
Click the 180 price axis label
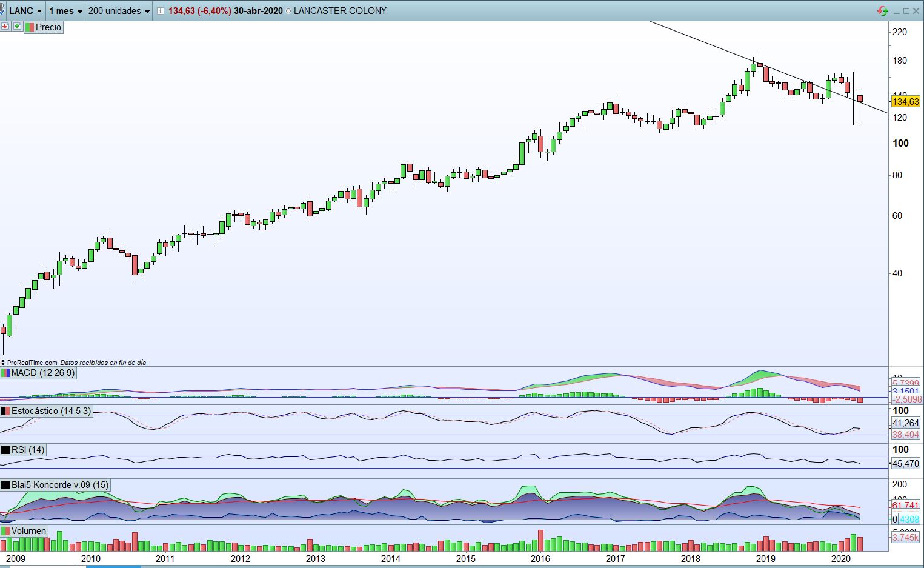tap(900, 61)
